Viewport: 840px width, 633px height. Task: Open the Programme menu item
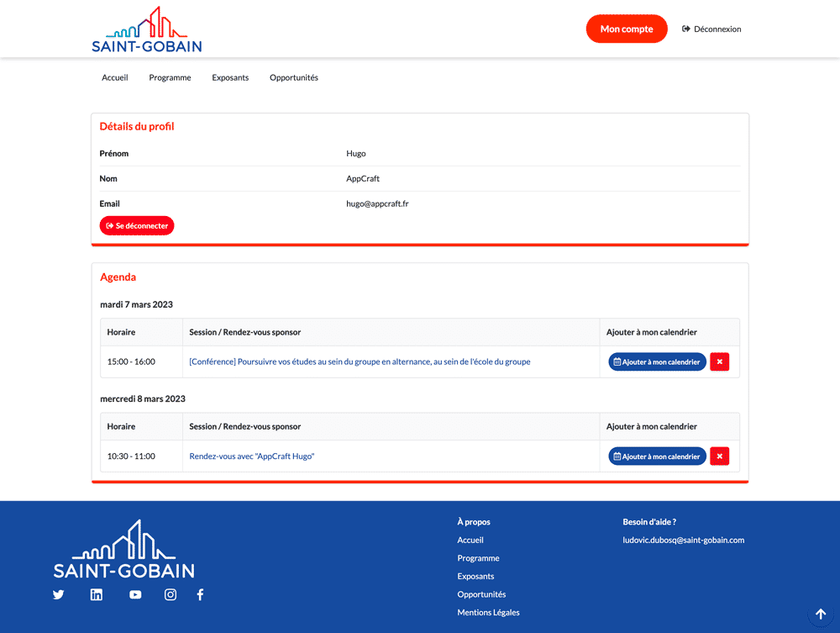point(170,77)
